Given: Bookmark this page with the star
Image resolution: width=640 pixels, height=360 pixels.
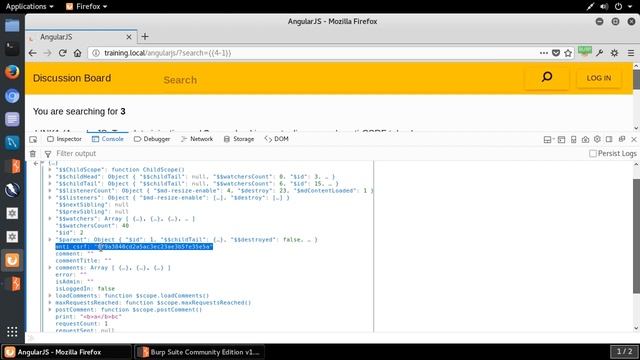Looking at the screenshot, I should tap(568, 53).
